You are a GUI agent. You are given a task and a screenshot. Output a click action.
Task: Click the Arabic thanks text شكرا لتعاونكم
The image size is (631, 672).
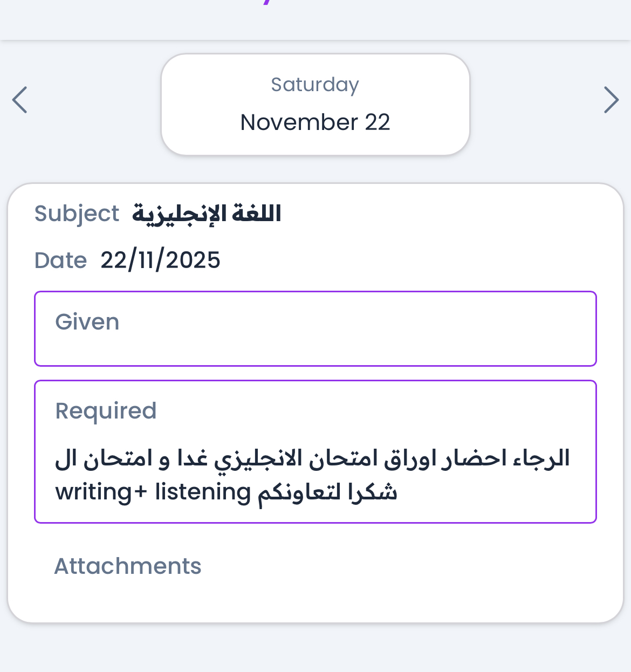(x=327, y=492)
